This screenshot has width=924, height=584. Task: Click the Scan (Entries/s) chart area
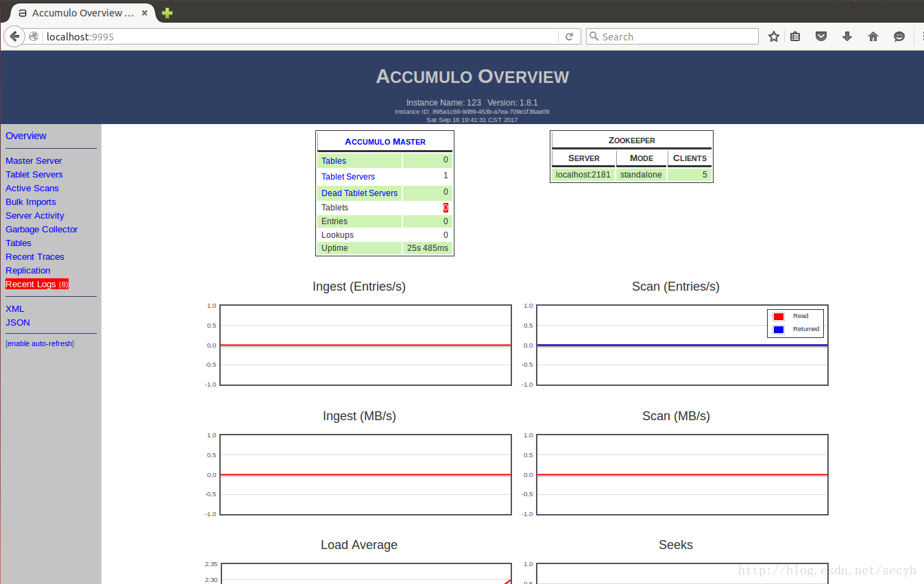pyautogui.click(x=682, y=345)
